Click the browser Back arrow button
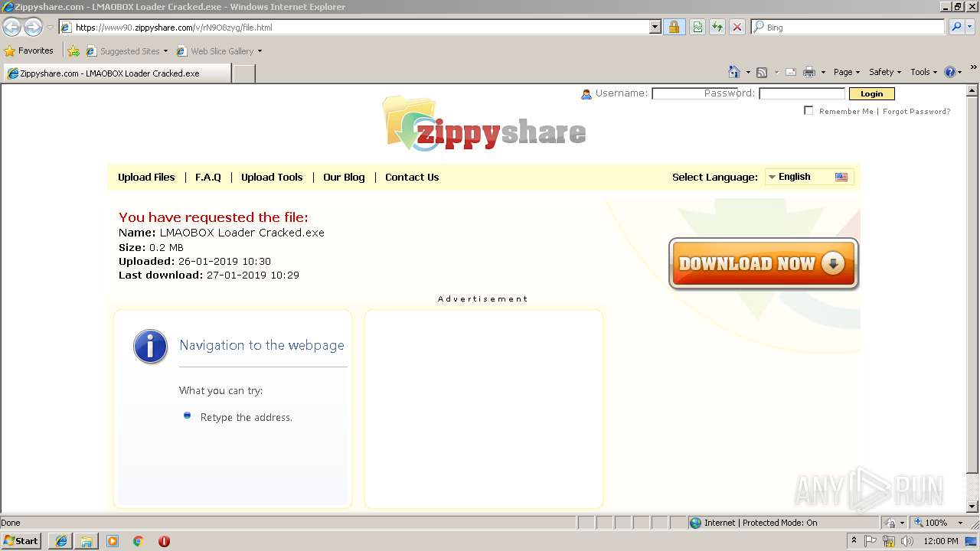The image size is (980, 551). [x=11, y=28]
